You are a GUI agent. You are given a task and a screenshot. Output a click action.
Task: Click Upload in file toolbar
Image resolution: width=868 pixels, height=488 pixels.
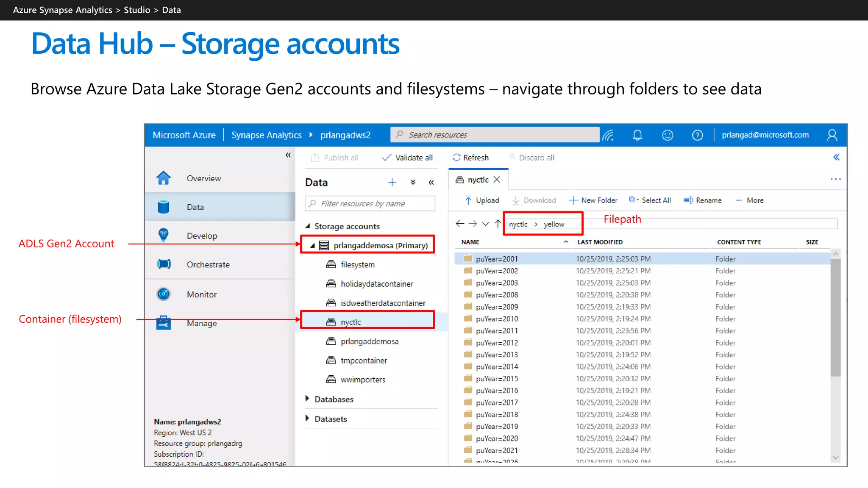pyautogui.click(x=482, y=200)
